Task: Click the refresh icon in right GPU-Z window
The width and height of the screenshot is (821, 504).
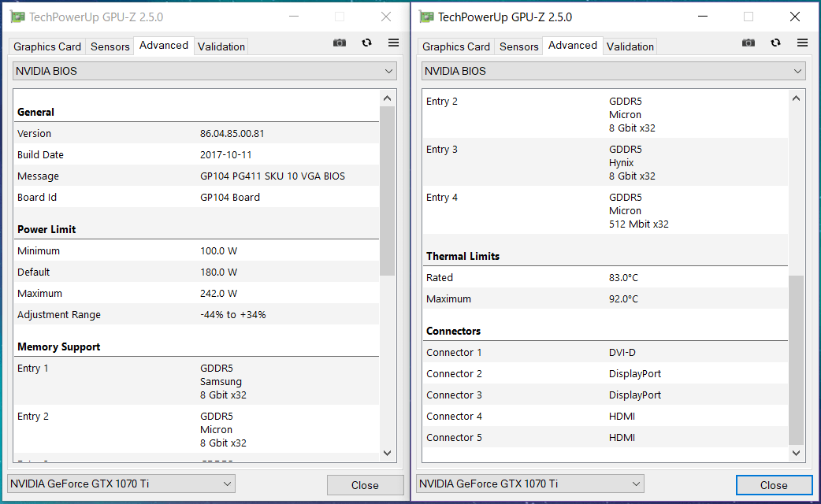Action: click(775, 43)
